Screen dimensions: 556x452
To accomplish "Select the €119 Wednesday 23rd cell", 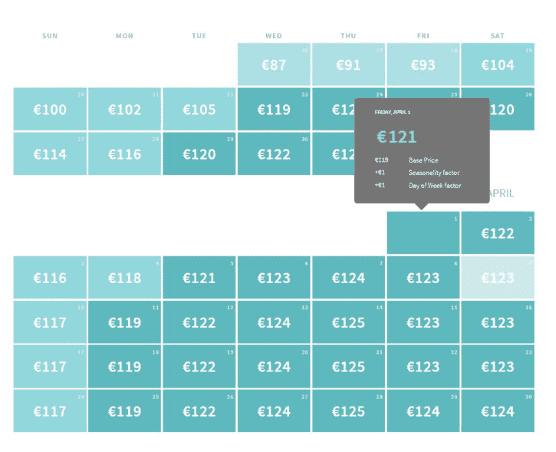I will coord(274,109).
